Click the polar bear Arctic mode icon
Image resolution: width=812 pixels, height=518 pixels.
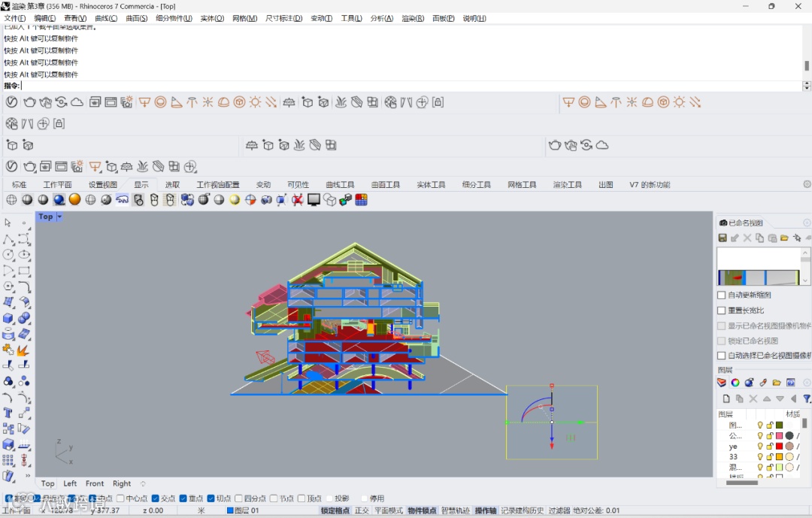pos(123,200)
